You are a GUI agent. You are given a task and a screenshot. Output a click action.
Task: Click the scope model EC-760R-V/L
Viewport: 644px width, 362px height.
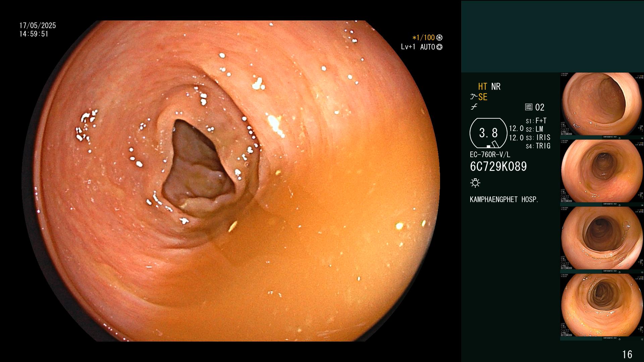(490, 155)
